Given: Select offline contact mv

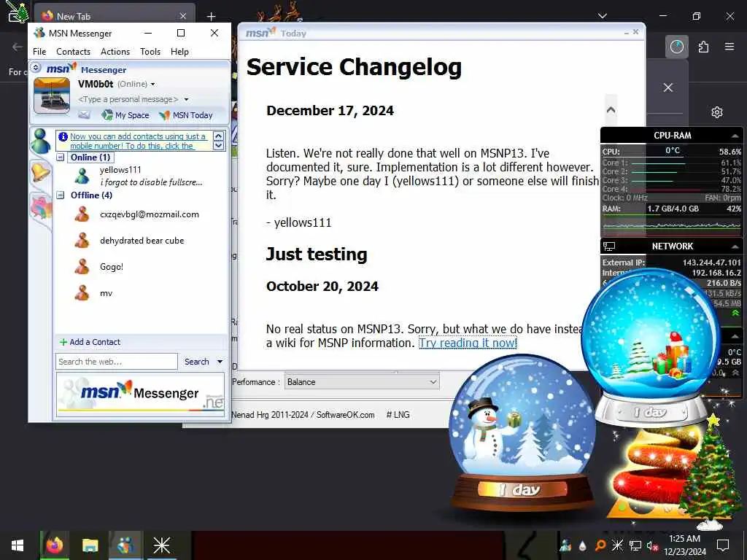Looking at the screenshot, I should pos(107,293).
